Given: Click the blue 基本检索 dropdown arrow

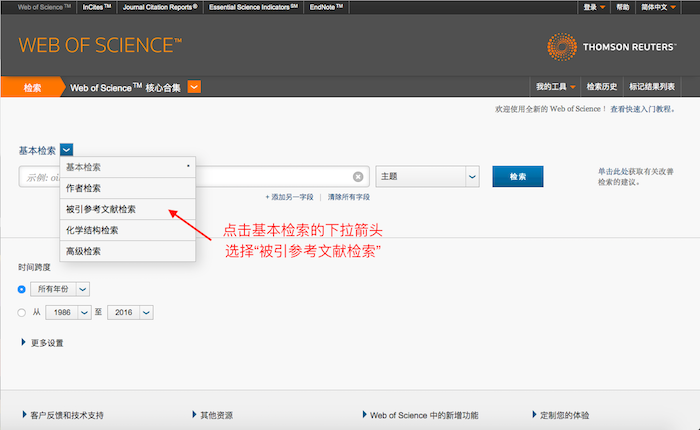Looking at the screenshot, I should [x=66, y=150].
